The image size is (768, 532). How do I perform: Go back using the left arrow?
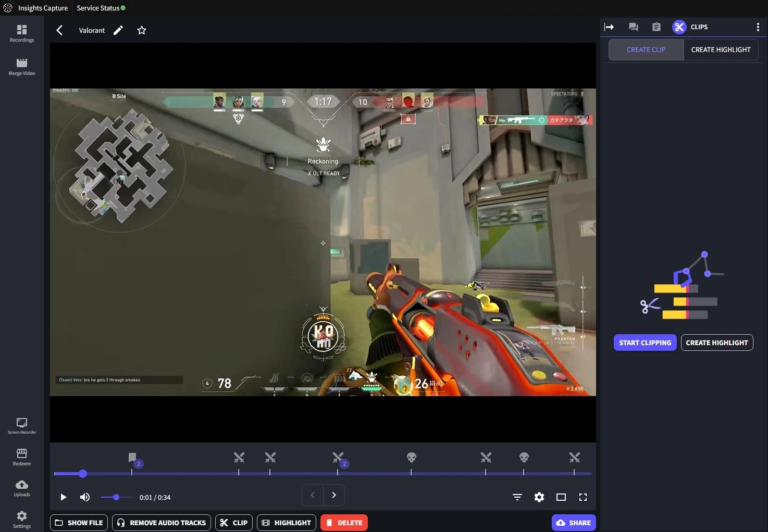(x=59, y=30)
